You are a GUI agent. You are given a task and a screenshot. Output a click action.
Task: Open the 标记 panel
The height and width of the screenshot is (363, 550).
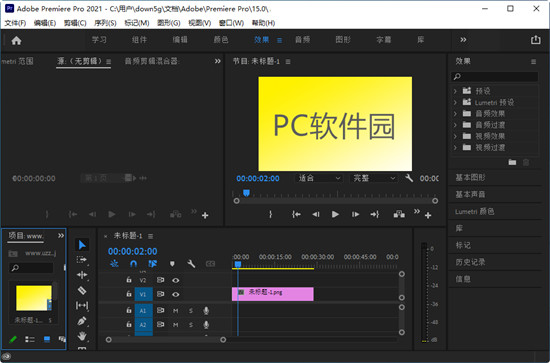click(x=463, y=245)
